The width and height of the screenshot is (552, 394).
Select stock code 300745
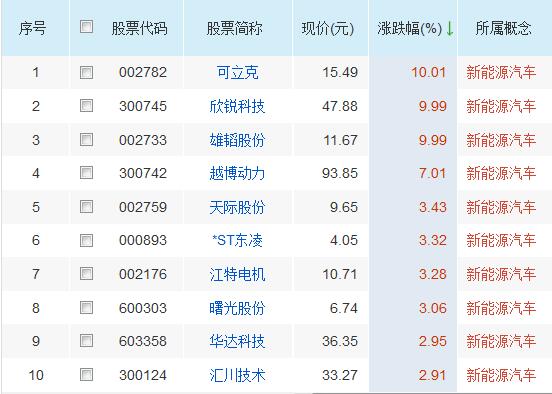pos(143,106)
